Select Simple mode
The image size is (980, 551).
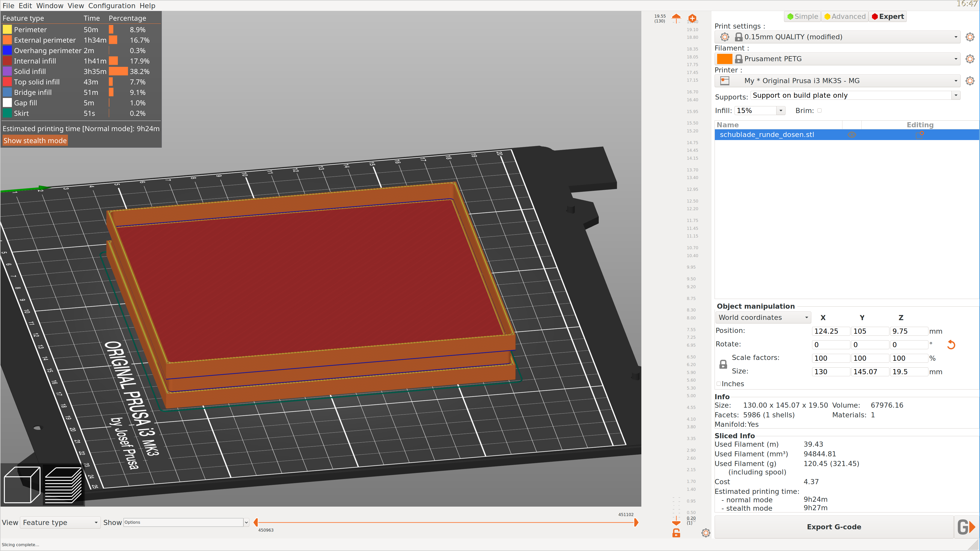(802, 16)
